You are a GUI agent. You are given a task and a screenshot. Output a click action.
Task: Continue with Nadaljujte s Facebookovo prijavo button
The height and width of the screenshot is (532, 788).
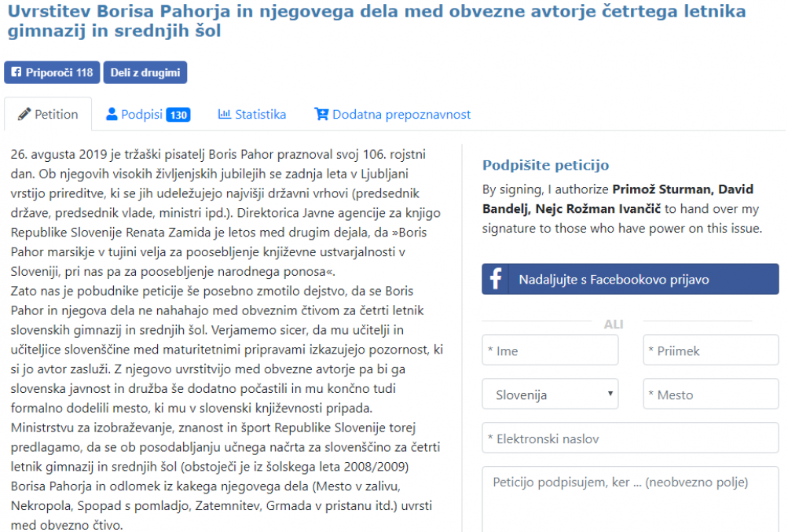pos(630,279)
